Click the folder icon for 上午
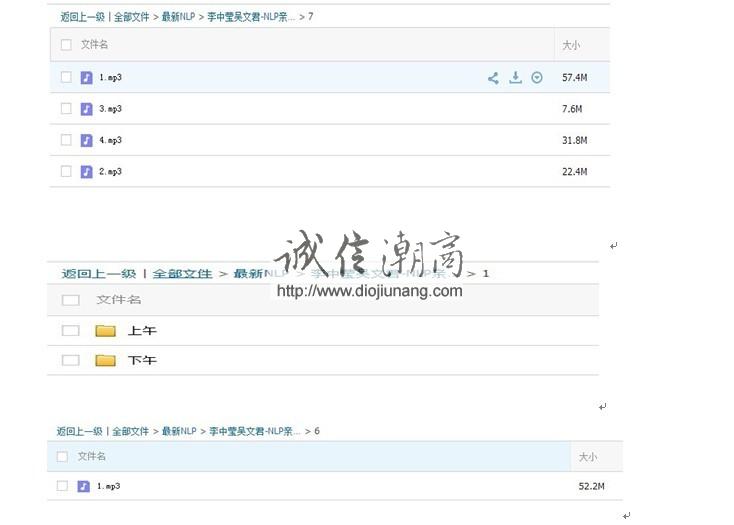Screen dimensions: 734x525 tap(105, 331)
